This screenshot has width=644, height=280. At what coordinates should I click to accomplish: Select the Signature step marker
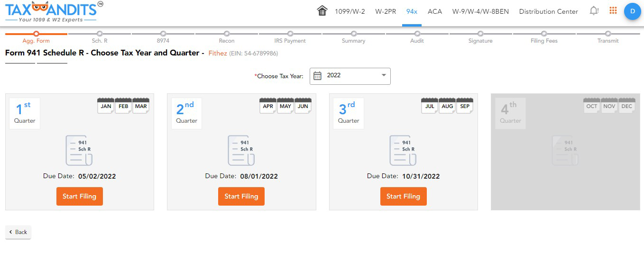tap(480, 34)
